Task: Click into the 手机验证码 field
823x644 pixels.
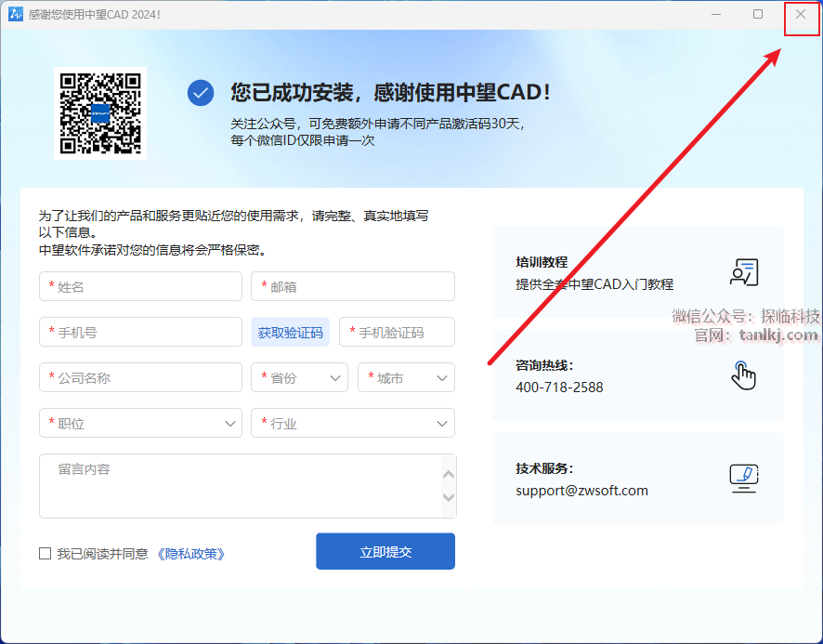Action: (397, 332)
